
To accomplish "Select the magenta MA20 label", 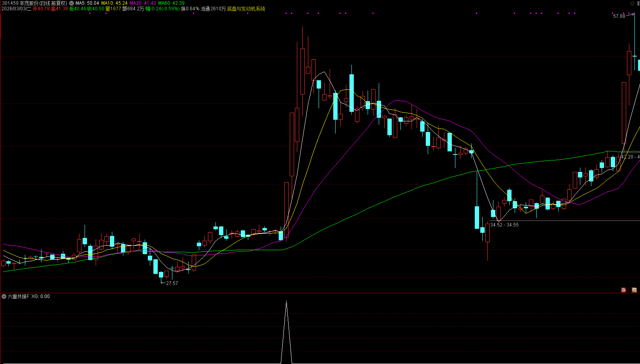I will tap(143, 3).
